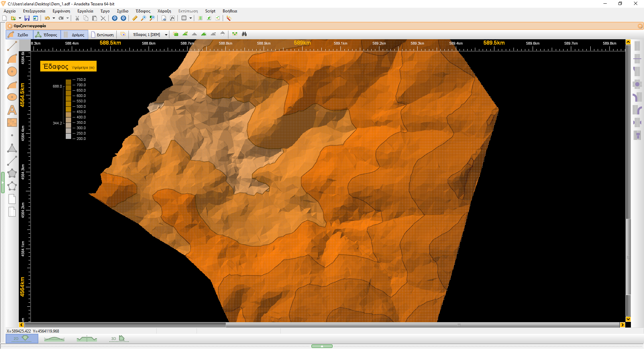
Task: Expand the undo history dropdown arrow
Action: [54, 18]
